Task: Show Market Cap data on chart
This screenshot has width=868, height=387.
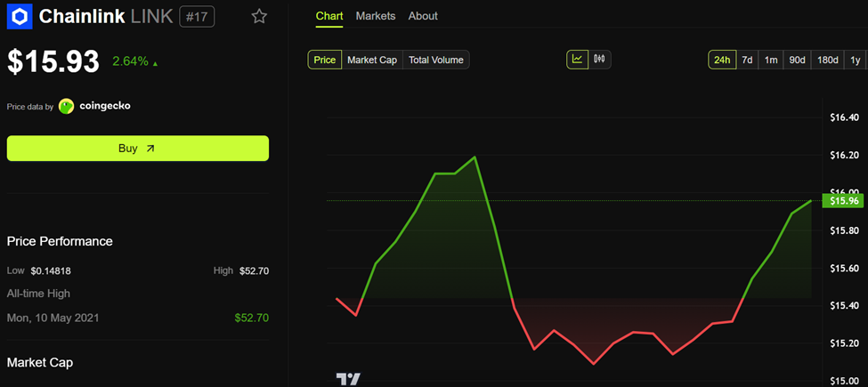Action: point(372,60)
